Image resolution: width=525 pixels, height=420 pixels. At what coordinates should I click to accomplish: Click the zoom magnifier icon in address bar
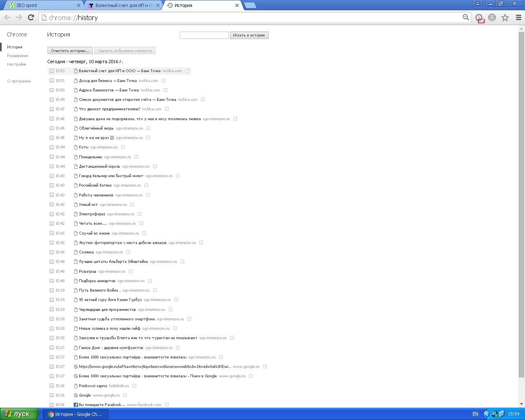466,17
